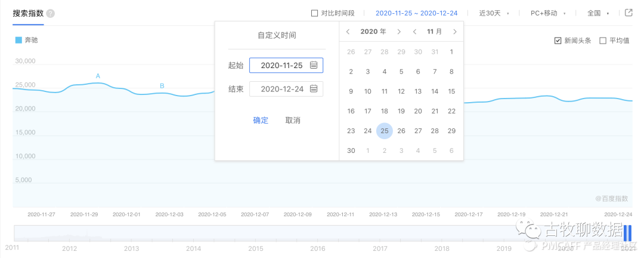Open calendar icon in start date field

tap(314, 65)
